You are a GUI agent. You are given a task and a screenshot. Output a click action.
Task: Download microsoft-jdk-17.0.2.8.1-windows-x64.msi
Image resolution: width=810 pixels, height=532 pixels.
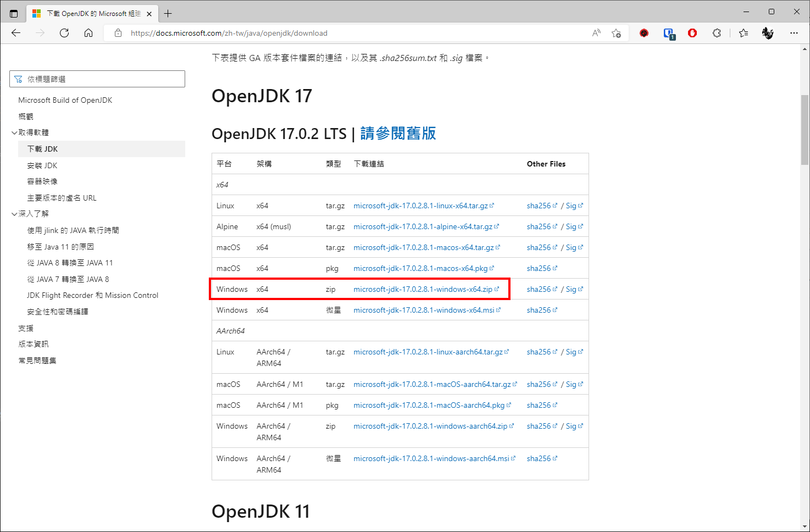427,310
